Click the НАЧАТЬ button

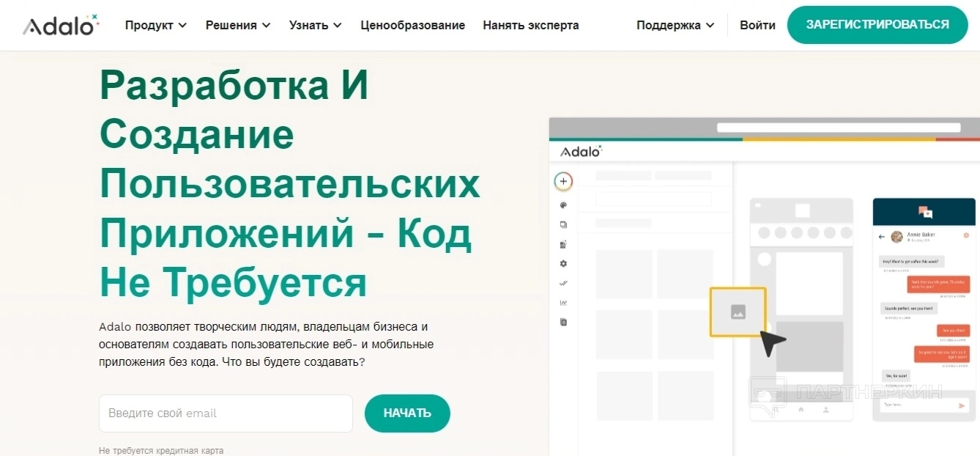click(407, 413)
